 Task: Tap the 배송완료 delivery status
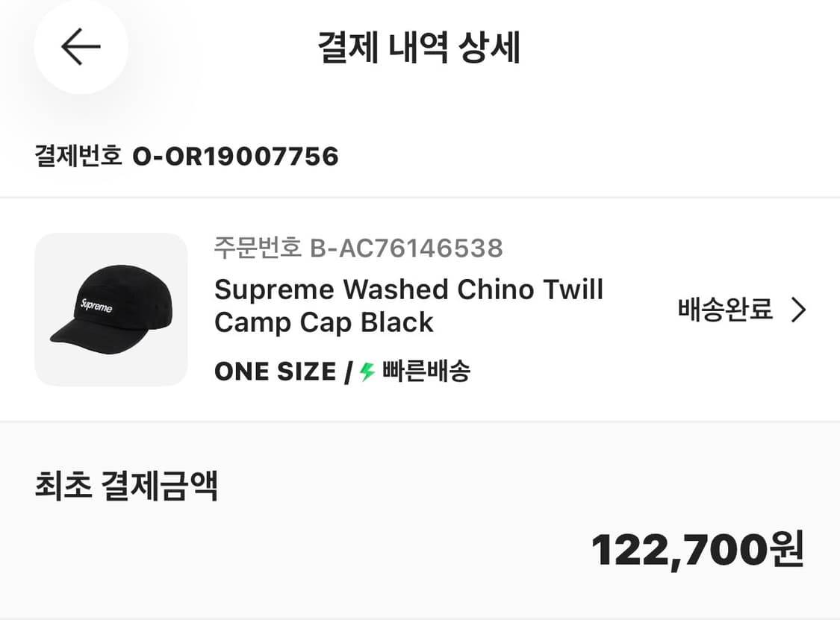click(725, 310)
